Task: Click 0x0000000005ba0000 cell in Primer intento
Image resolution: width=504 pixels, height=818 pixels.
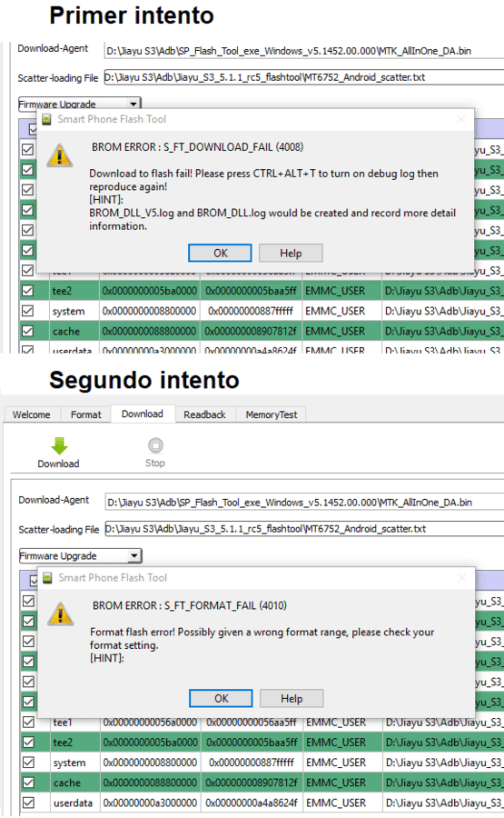Action: coord(150,291)
